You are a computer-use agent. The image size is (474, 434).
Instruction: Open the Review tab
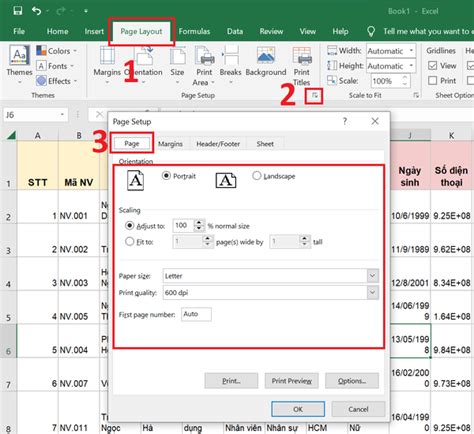coord(271,31)
